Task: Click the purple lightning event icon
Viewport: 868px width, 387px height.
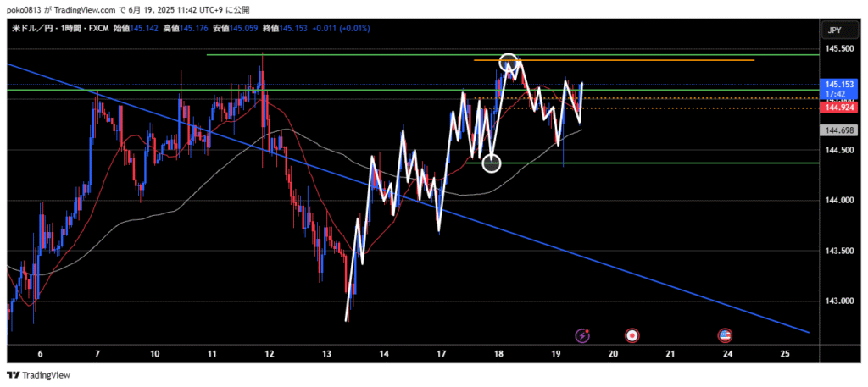Action: click(x=582, y=335)
